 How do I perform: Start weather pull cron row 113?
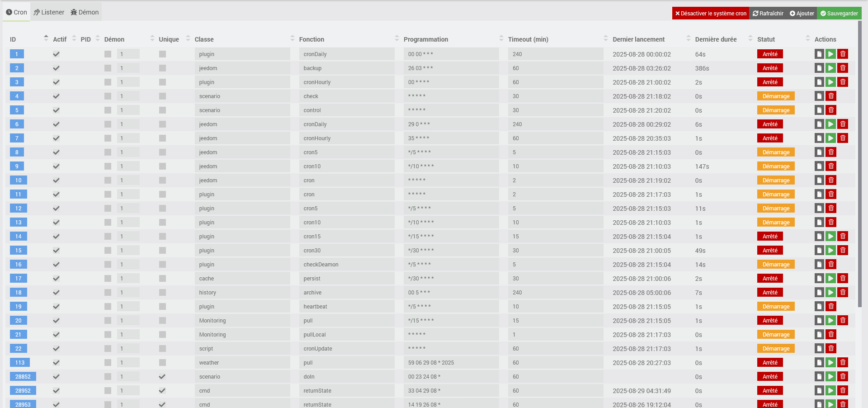[x=831, y=363]
